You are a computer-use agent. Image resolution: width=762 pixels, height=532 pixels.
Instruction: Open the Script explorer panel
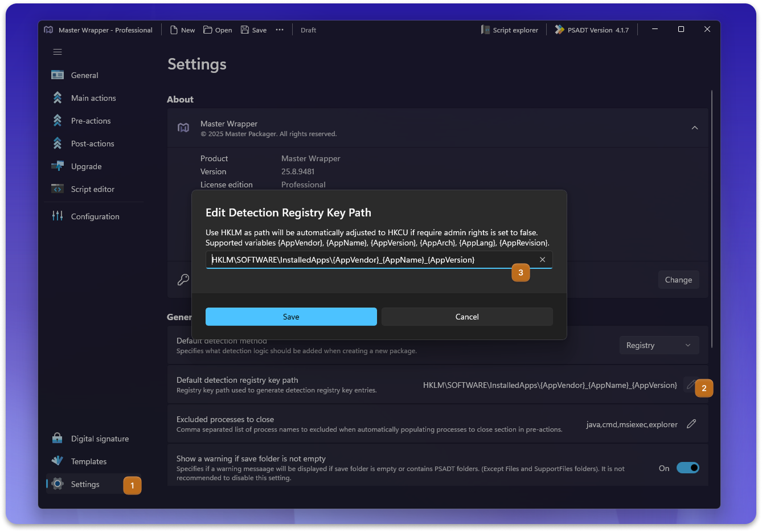pos(509,30)
